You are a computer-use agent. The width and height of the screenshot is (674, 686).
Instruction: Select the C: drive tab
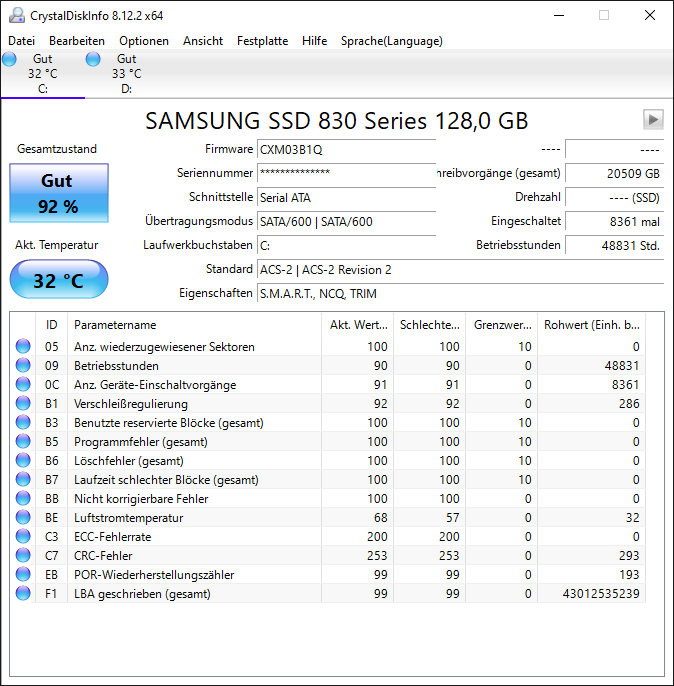pos(43,74)
